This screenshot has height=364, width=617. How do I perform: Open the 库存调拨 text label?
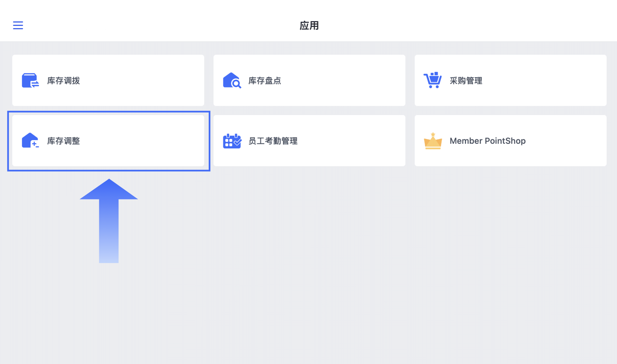(63, 80)
